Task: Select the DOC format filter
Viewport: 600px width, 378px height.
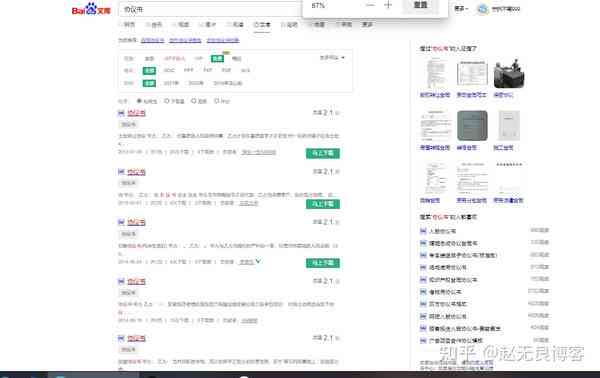Action: point(169,70)
